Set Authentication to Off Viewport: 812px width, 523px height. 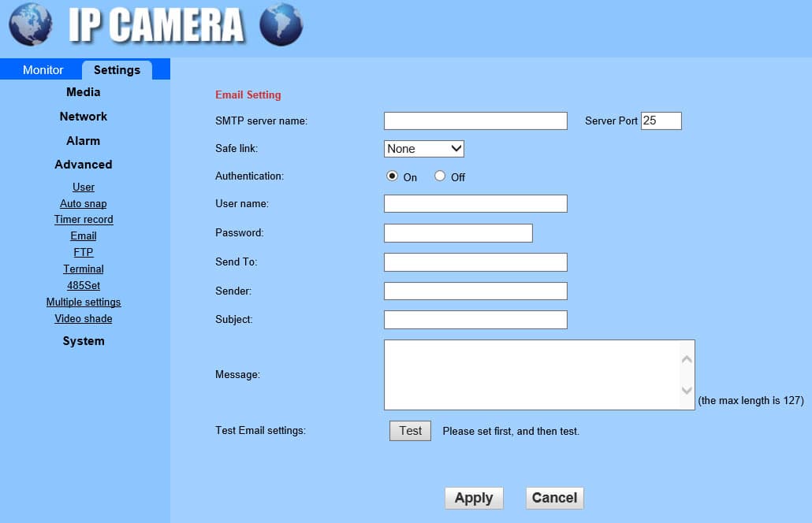point(440,176)
